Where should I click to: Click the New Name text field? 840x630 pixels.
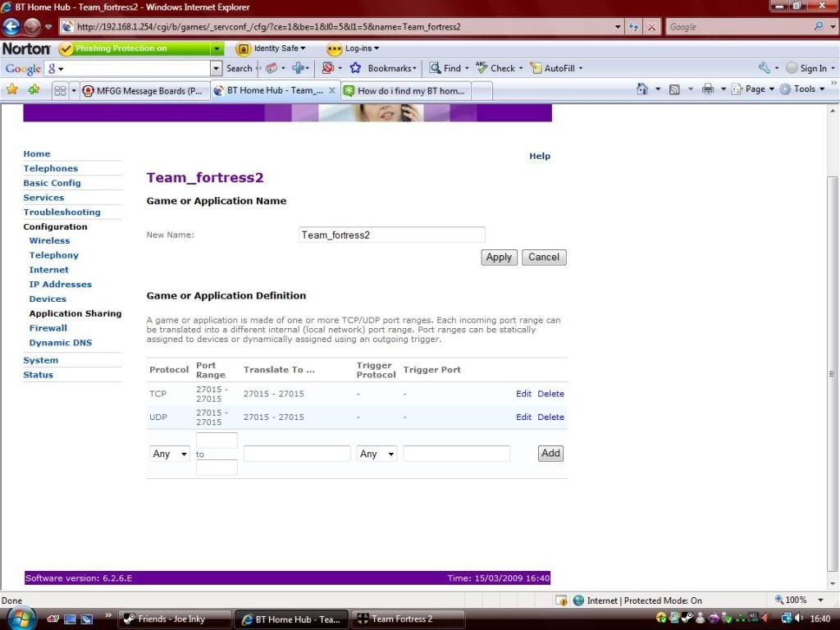tap(393, 235)
